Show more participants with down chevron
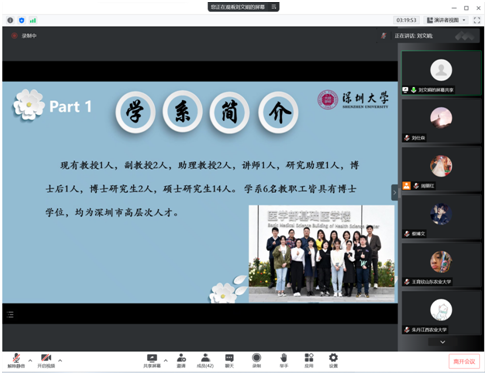 [443, 342]
